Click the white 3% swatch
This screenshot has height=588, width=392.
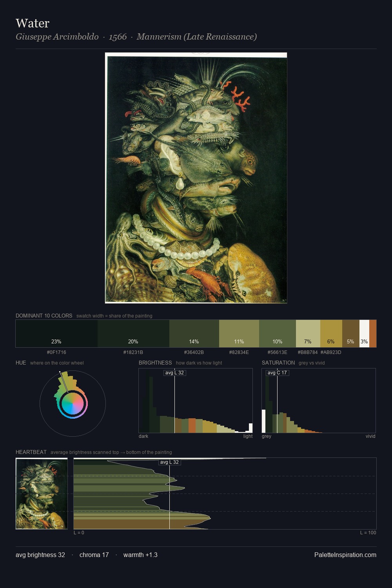(x=364, y=334)
